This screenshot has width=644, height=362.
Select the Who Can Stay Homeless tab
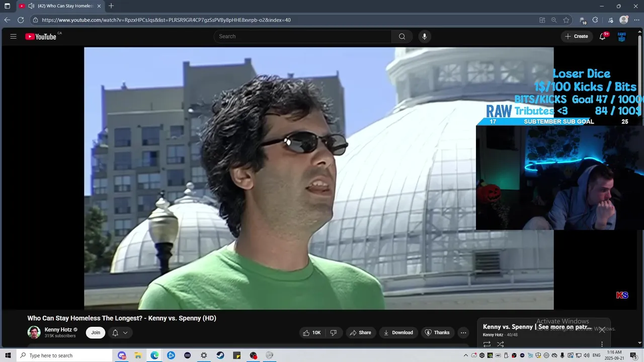click(x=60, y=6)
